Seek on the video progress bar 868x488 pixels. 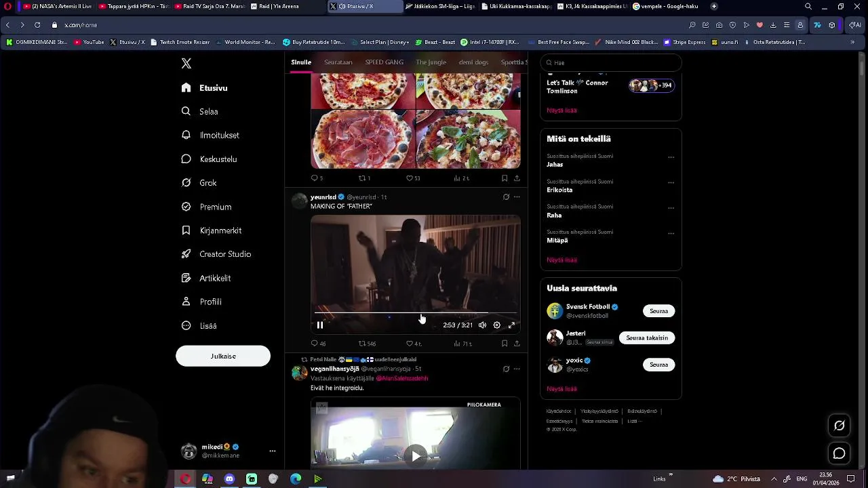(x=416, y=314)
